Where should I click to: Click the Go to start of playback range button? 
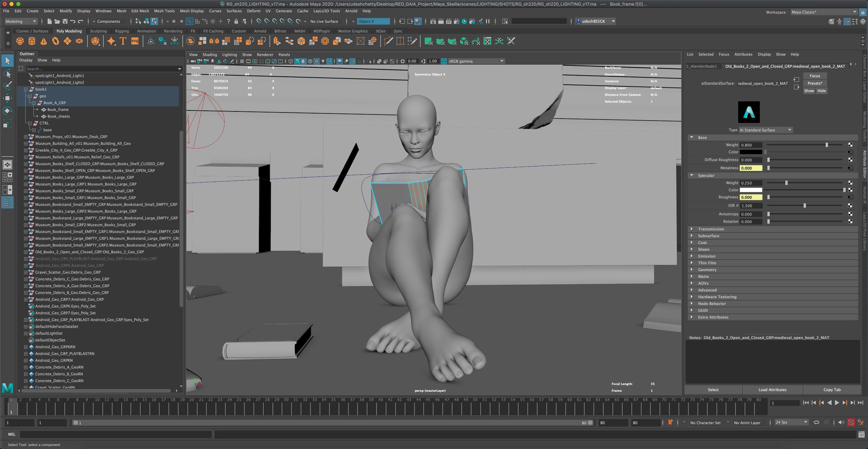[806, 403]
